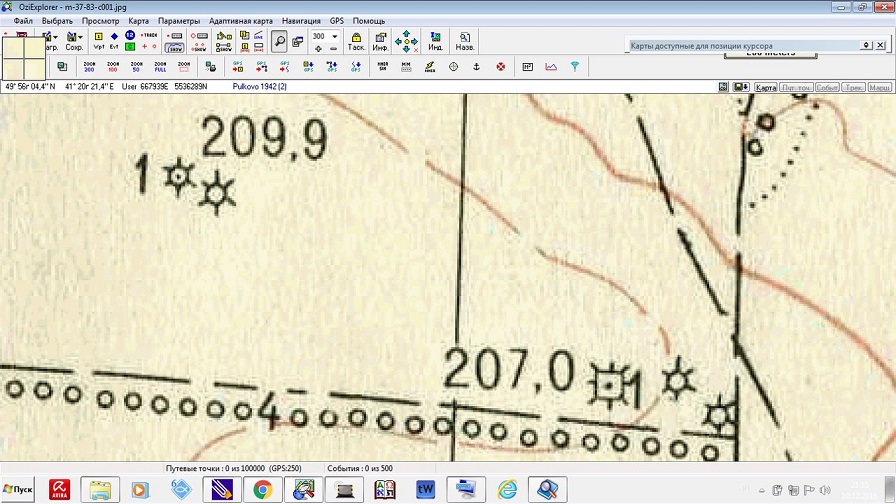The height and width of the screenshot is (504, 896).
Task: Toggle the Инф. info display button
Action: point(380,41)
